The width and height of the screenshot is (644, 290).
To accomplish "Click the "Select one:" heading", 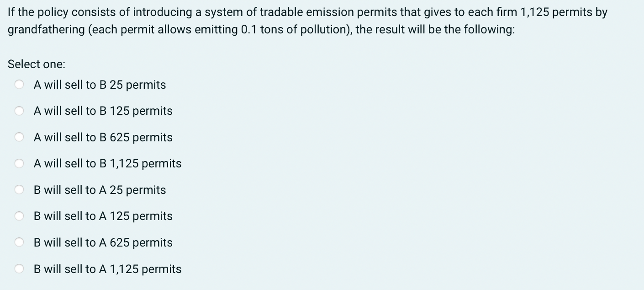I will click(x=37, y=64).
